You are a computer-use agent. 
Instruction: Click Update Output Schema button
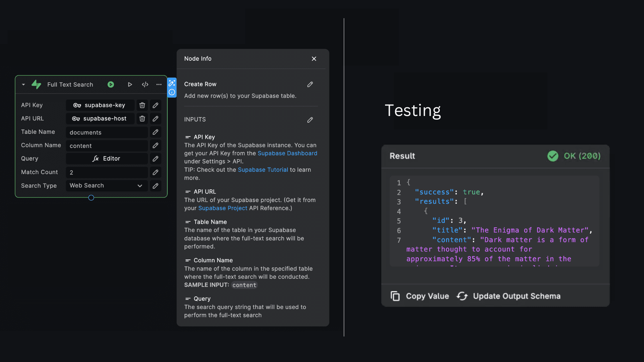[508, 296]
